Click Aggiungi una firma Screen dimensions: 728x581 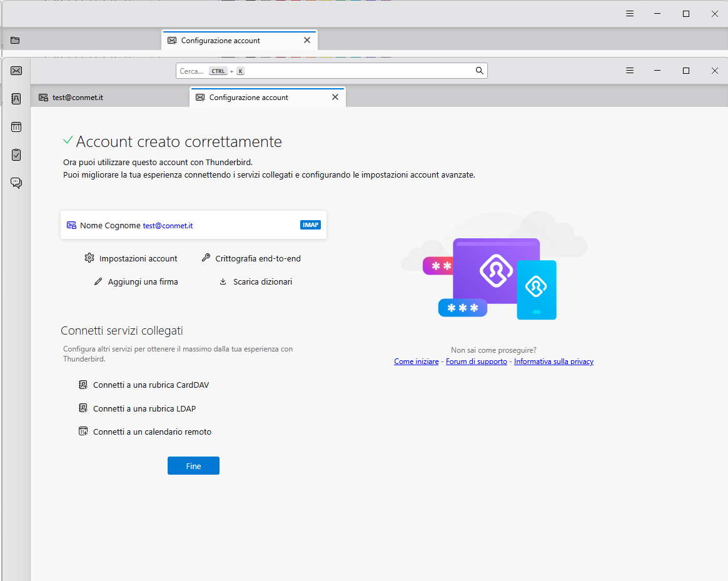[143, 282]
